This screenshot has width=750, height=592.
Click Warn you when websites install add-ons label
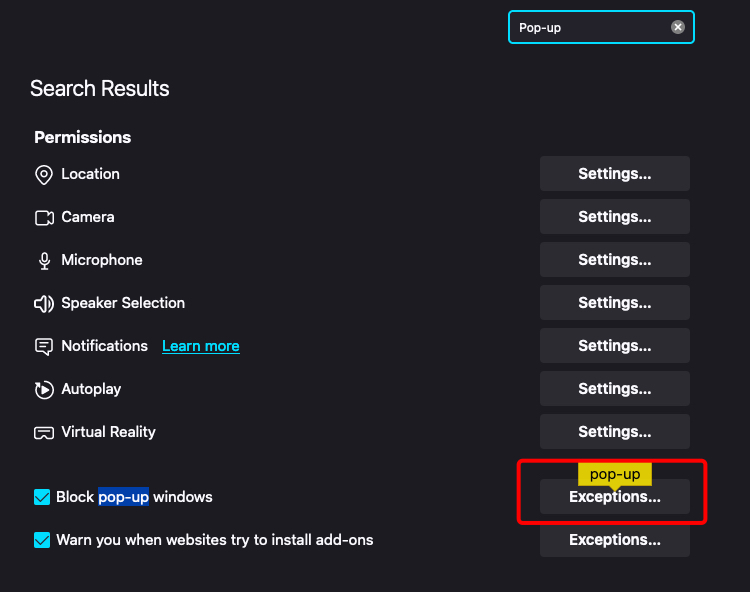pos(215,540)
